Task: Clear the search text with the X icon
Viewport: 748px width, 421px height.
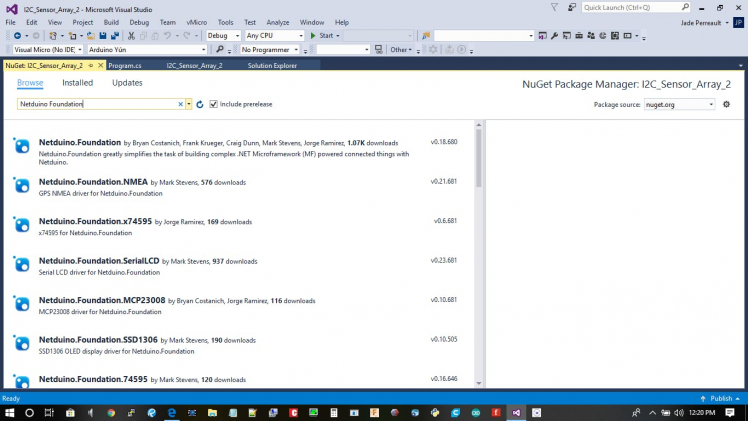Action: point(181,104)
